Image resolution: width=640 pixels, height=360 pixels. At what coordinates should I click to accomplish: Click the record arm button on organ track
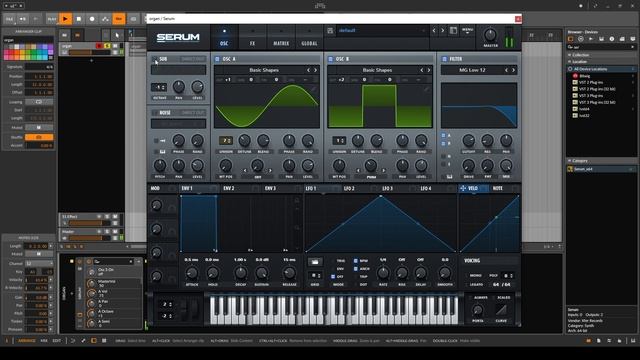[99, 46]
